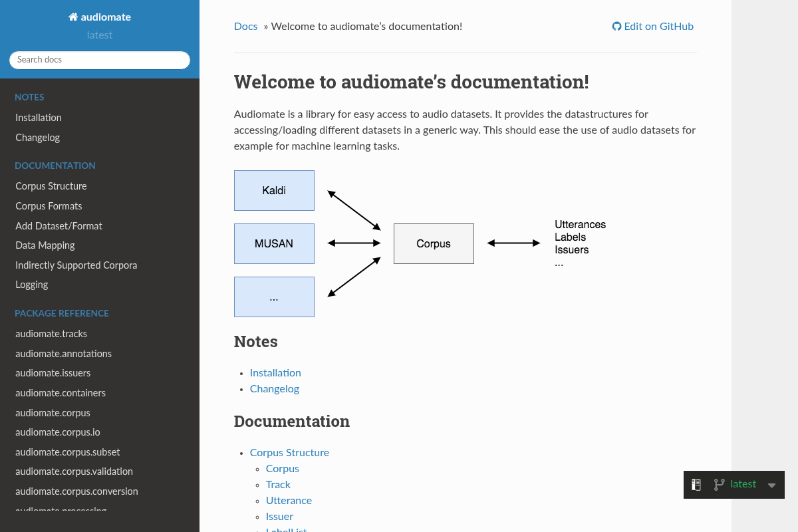Expand the version menu caret arrow
Screen dimensions: 798x532
click(771, 485)
